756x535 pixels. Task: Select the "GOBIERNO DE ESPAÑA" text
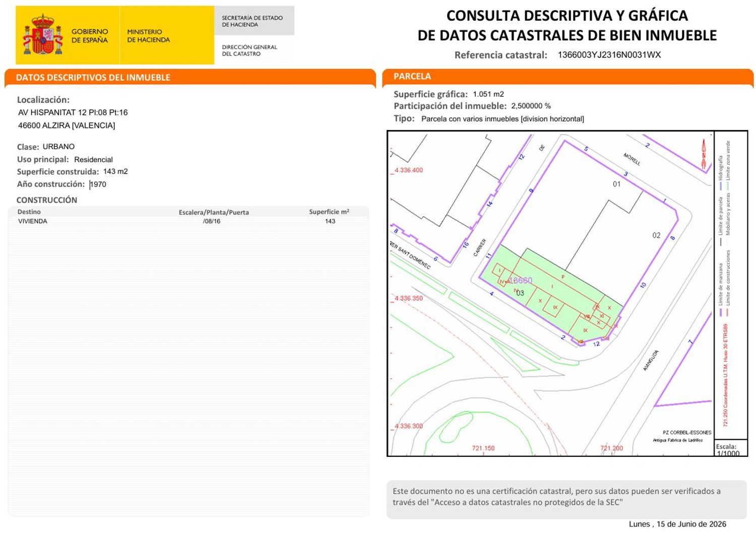pos(90,36)
